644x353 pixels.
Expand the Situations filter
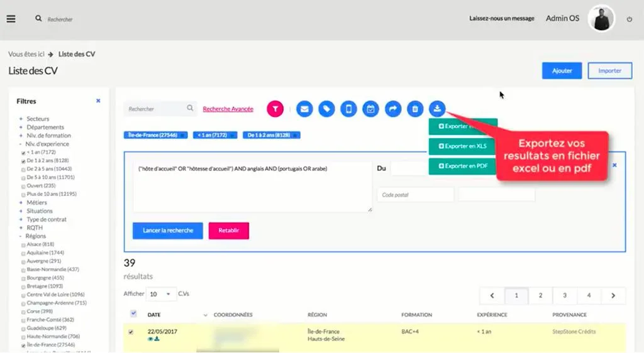[21, 211]
